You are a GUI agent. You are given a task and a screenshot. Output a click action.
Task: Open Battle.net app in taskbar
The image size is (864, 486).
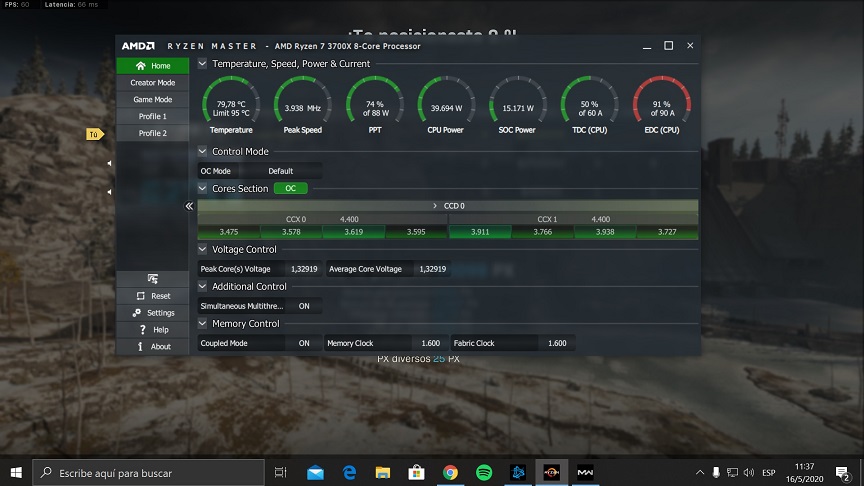[x=518, y=473]
